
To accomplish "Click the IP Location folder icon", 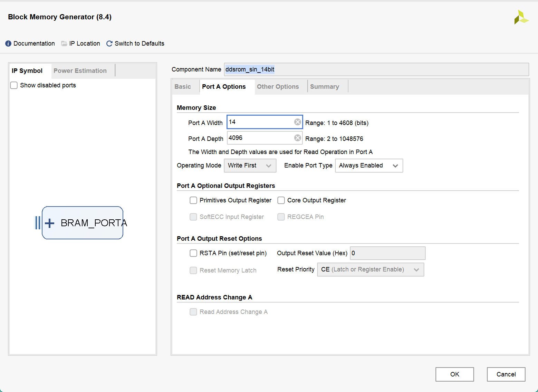I will [x=64, y=44].
